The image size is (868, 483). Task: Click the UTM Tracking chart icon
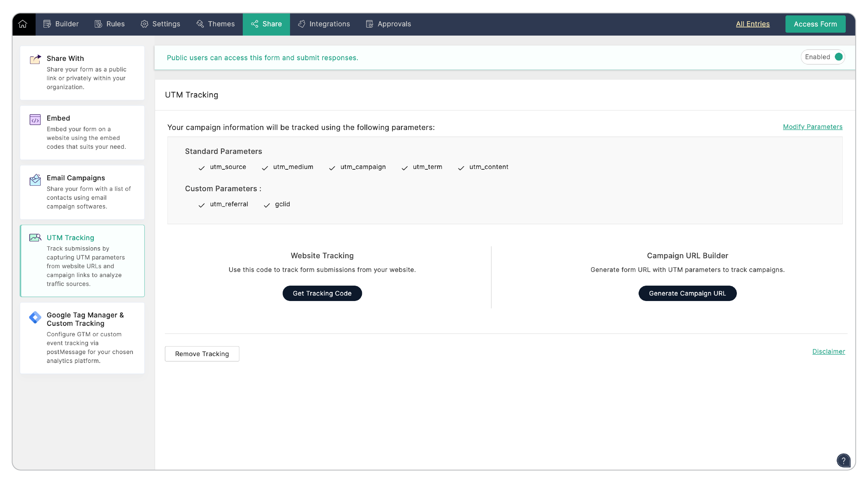(35, 238)
